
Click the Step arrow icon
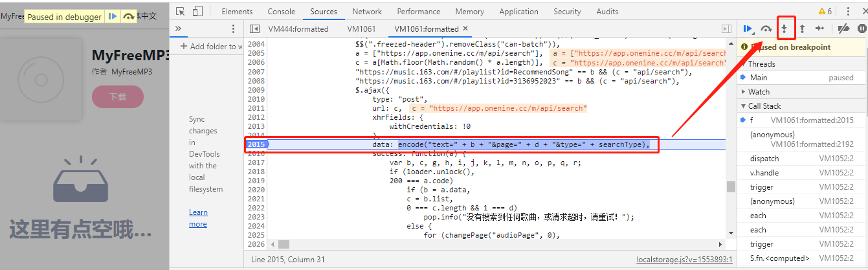819,28
